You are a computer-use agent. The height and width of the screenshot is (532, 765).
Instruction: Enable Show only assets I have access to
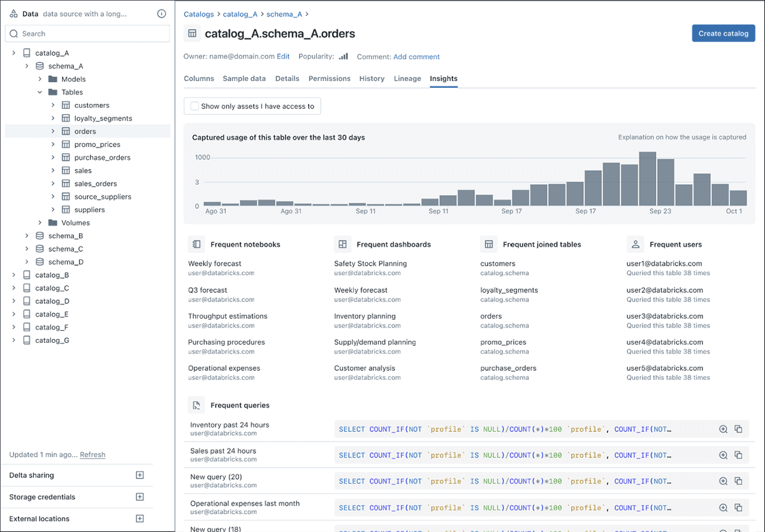click(x=195, y=106)
